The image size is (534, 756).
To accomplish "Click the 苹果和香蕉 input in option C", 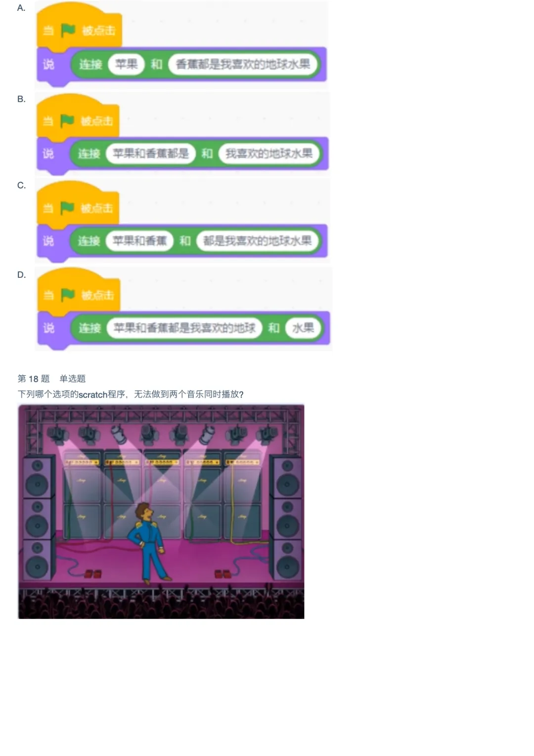I will pos(139,241).
